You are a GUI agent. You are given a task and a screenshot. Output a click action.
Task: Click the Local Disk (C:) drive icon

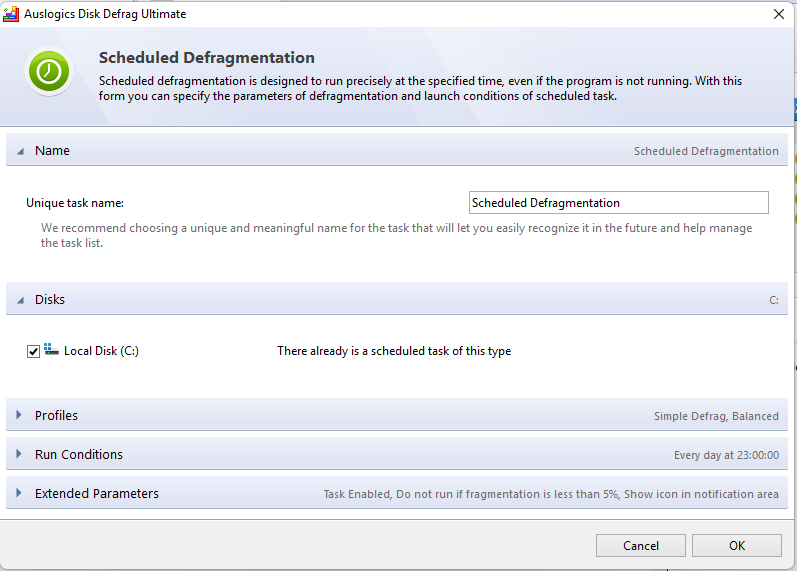point(52,350)
